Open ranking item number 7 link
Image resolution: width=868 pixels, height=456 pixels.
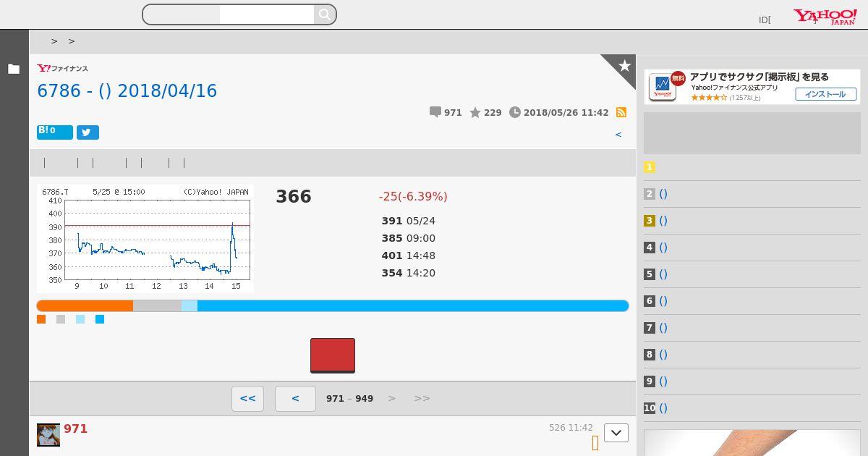[663, 328]
